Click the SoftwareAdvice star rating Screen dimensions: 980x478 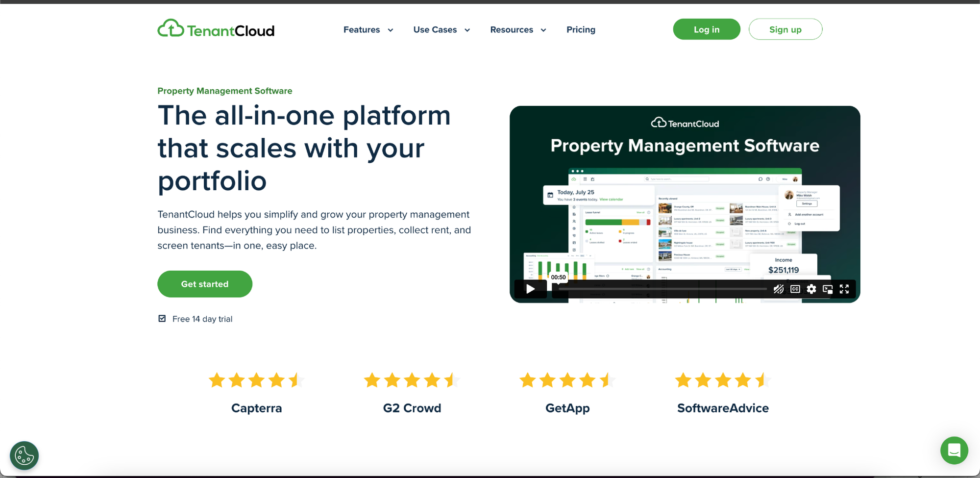(723, 380)
